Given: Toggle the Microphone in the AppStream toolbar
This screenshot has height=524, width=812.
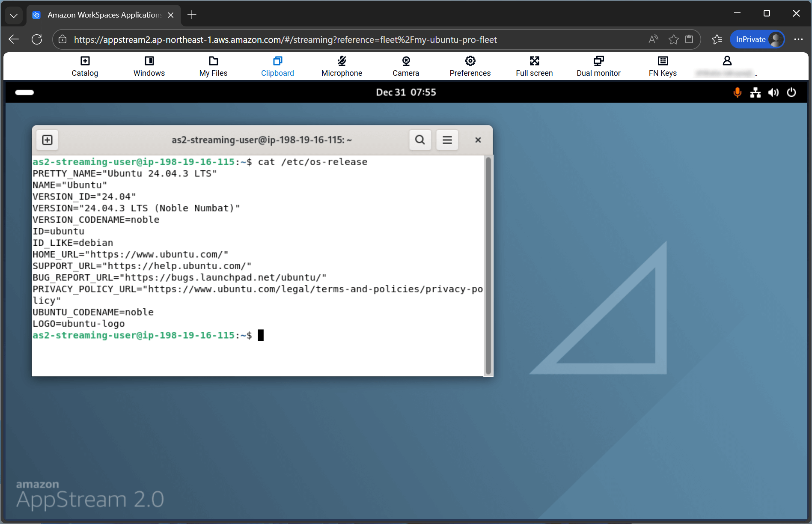Looking at the screenshot, I should (x=341, y=66).
